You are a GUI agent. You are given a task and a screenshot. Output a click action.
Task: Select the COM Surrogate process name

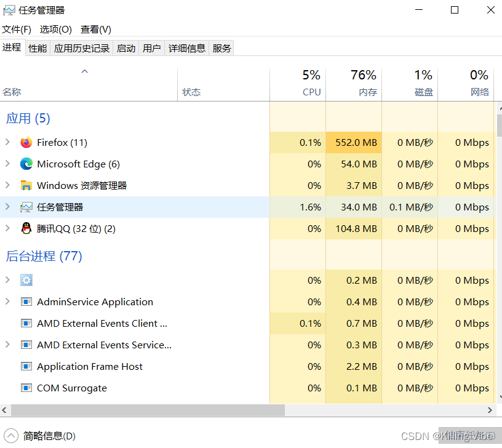tap(72, 388)
